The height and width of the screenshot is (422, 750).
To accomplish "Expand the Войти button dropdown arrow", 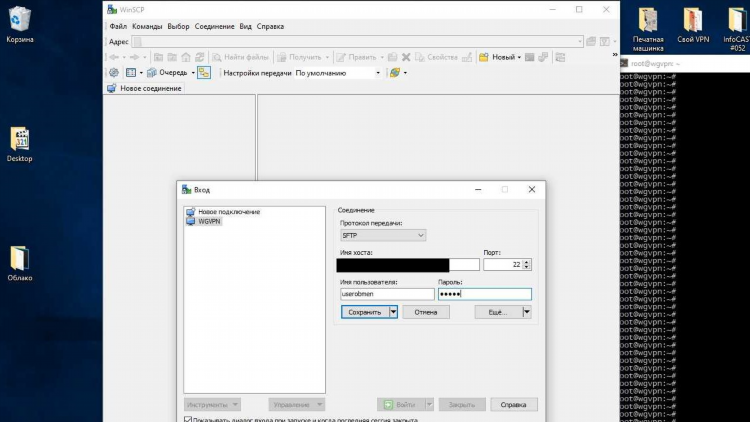I will (429, 405).
